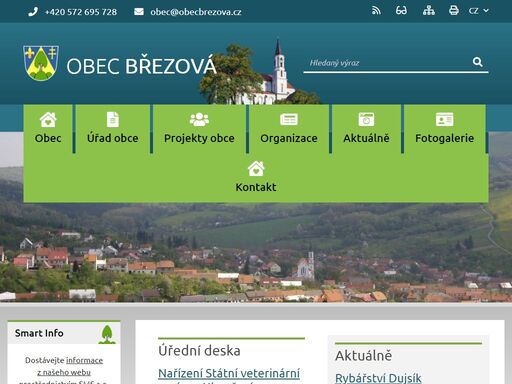Screen dimensions: 512x384
Task: Open the 'informace z našeho webu' link
Action: click(69, 366)
